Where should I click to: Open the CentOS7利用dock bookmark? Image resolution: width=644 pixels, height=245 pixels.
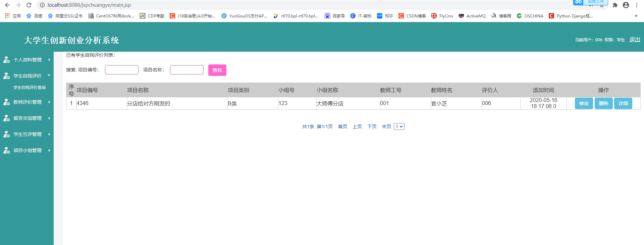click(111, 16)
